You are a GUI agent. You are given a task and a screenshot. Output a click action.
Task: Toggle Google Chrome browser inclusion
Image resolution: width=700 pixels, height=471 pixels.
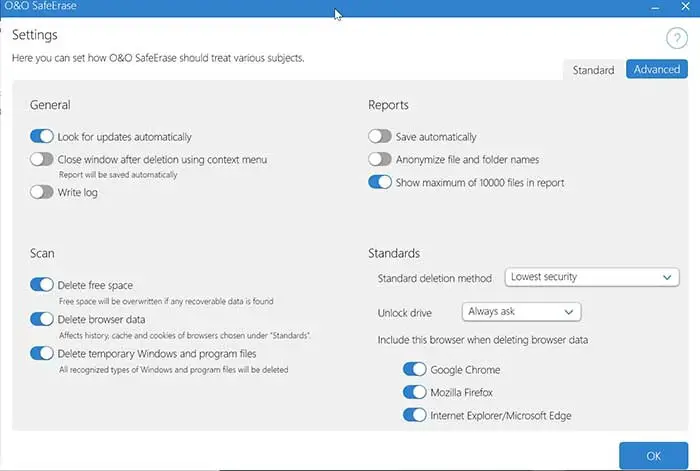414,370
